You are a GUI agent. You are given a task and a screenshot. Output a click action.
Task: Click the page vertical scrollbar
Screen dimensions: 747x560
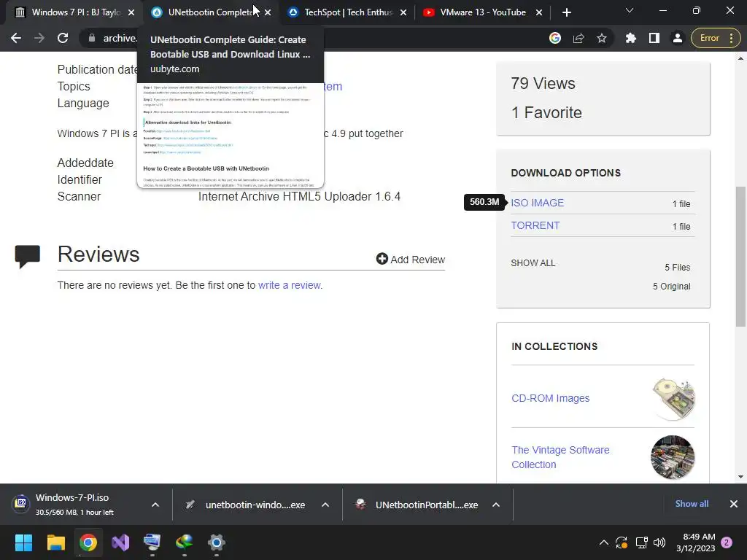click(x=740, y=256)
